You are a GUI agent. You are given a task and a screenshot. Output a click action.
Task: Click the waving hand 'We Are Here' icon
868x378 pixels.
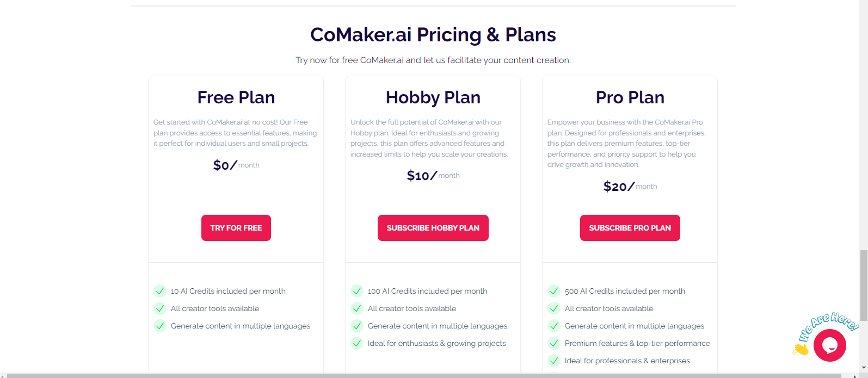tap(801, 348)
